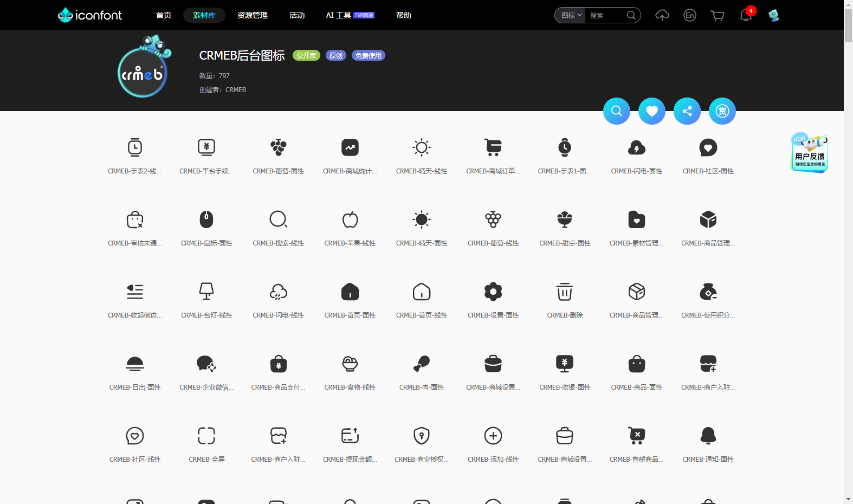The image size is (853, 504).
Task: Click the CRMEB-使用积分 label
Action: tap(708, 315)
